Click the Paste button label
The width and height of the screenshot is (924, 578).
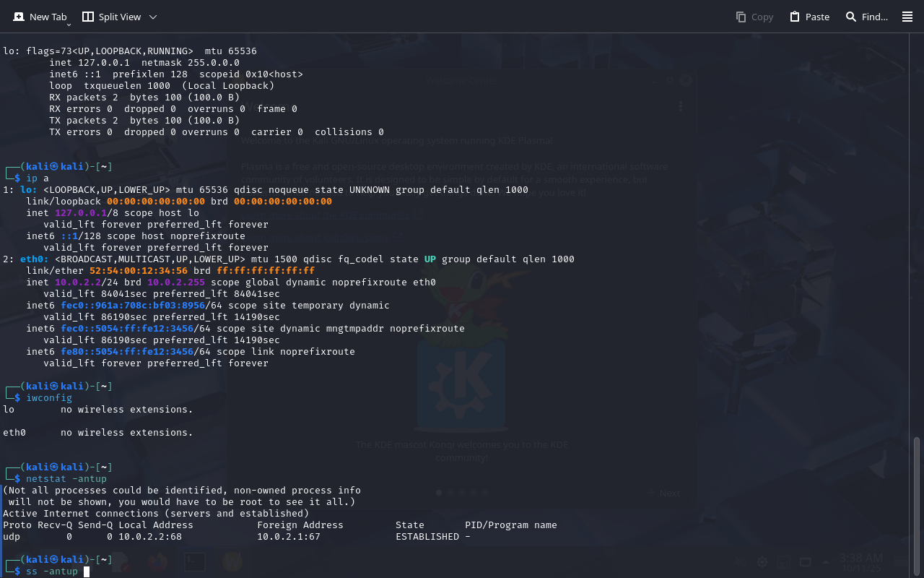[817, 17]
